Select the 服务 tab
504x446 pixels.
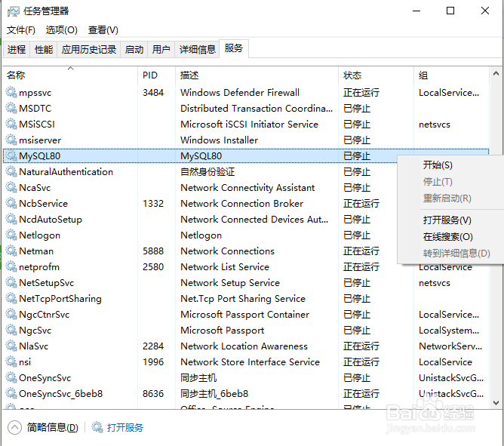[x=234, y=48]
